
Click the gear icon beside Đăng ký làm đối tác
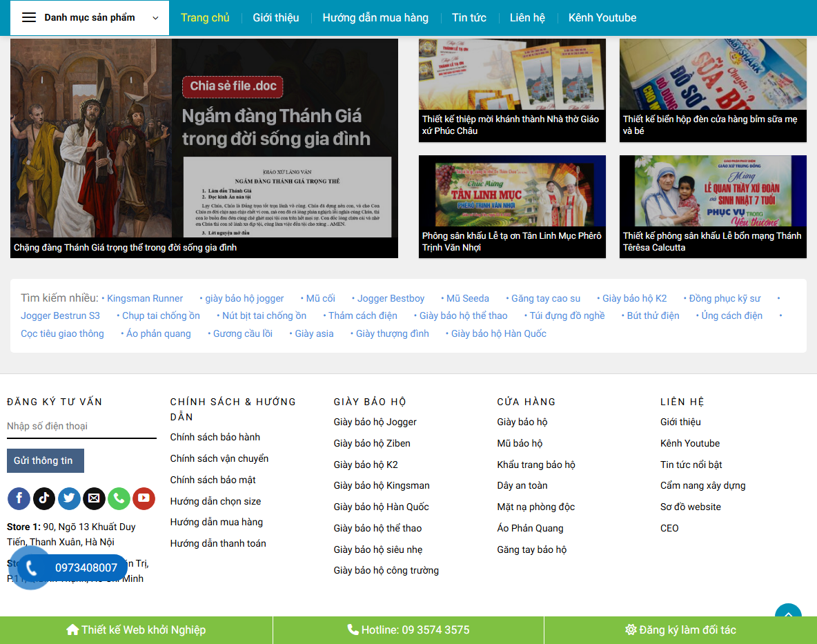click(629, 630)
